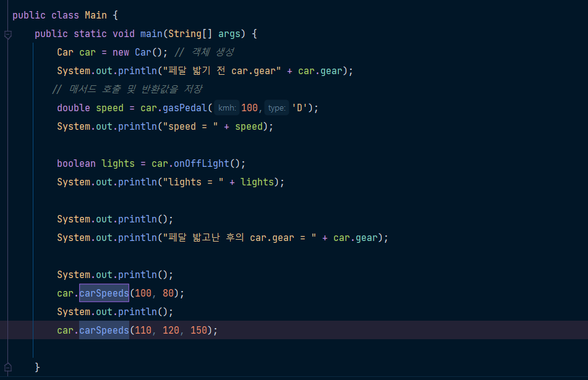Click gasPedal method call
Screen dimensions: 588x380
coord(185,108)
